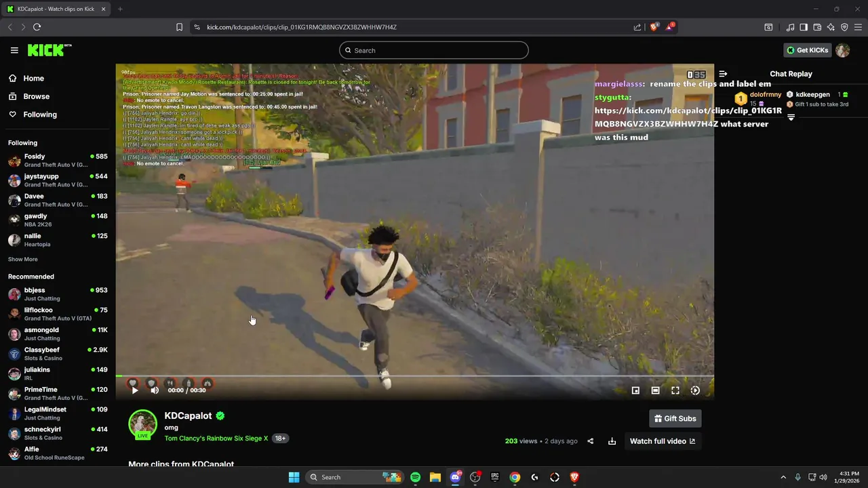Open the Windows Start menu
868x488 pixels.
294,477
